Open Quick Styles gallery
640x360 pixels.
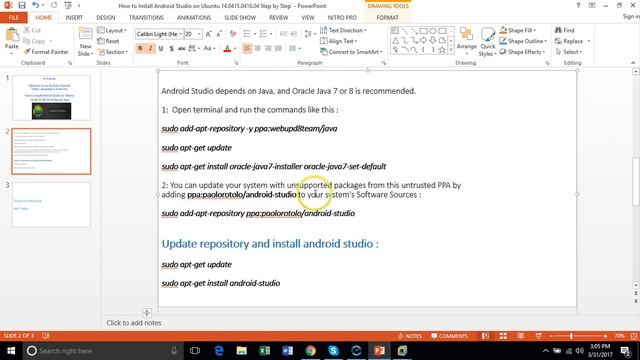[487, 42]
